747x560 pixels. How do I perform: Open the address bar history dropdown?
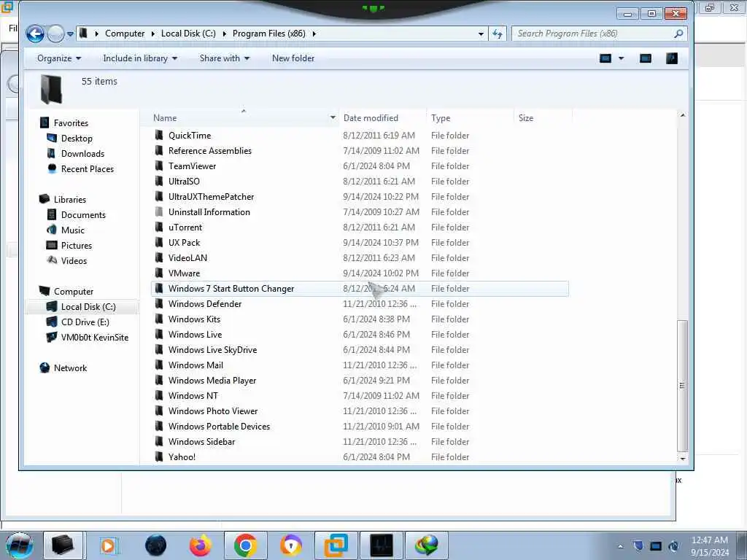point(481,34)
